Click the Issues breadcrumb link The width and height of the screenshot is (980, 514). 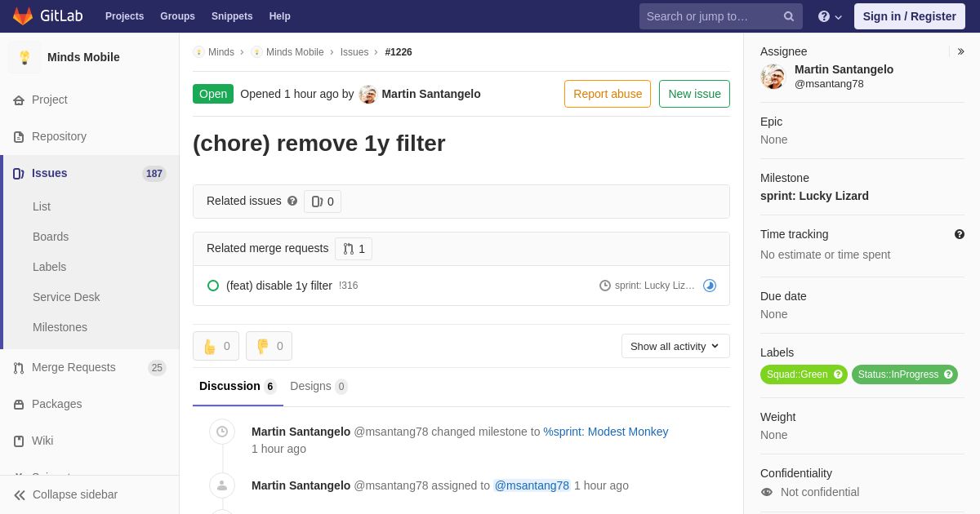tap(354, 52)
